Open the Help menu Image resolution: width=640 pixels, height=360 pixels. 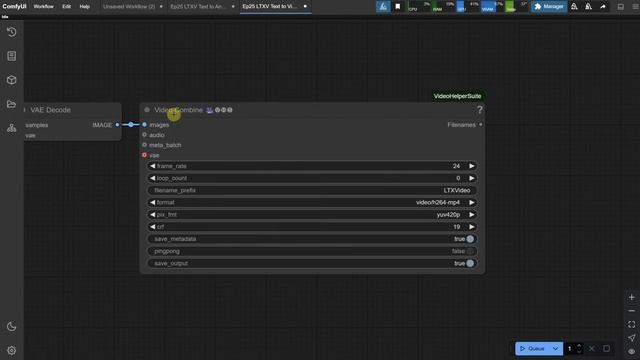(84, 7)
